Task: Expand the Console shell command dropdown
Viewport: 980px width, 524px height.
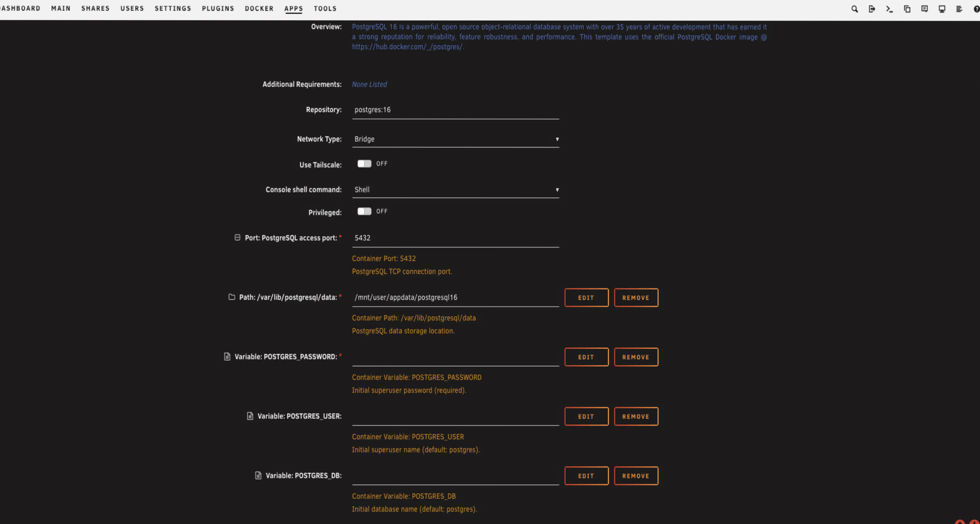Action: 455,189
